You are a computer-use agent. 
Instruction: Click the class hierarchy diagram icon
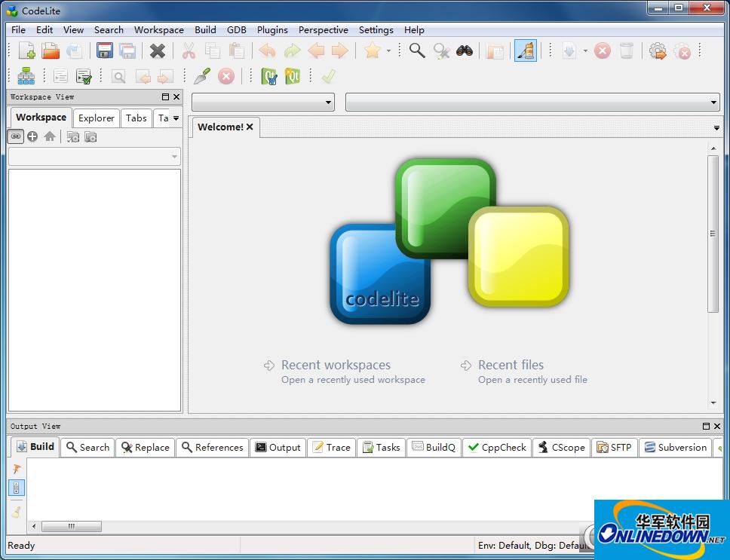click(x=26, y=76)
